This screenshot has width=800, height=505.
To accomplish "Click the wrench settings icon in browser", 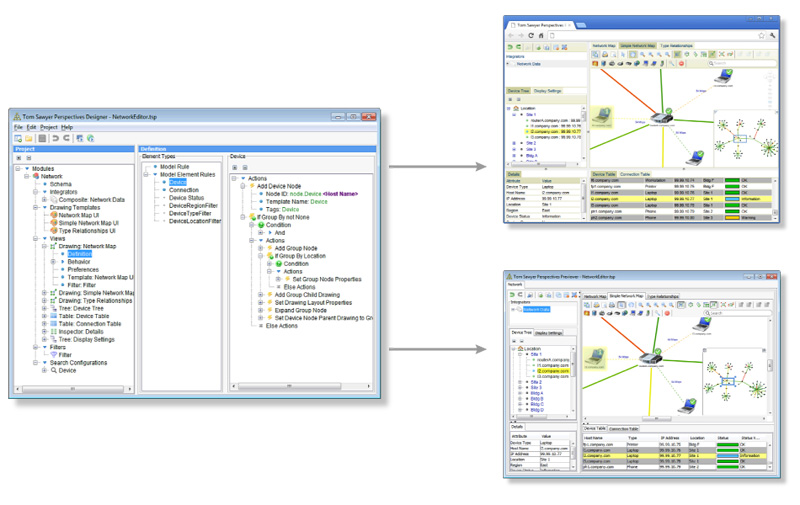I will (x=772, y=35).
